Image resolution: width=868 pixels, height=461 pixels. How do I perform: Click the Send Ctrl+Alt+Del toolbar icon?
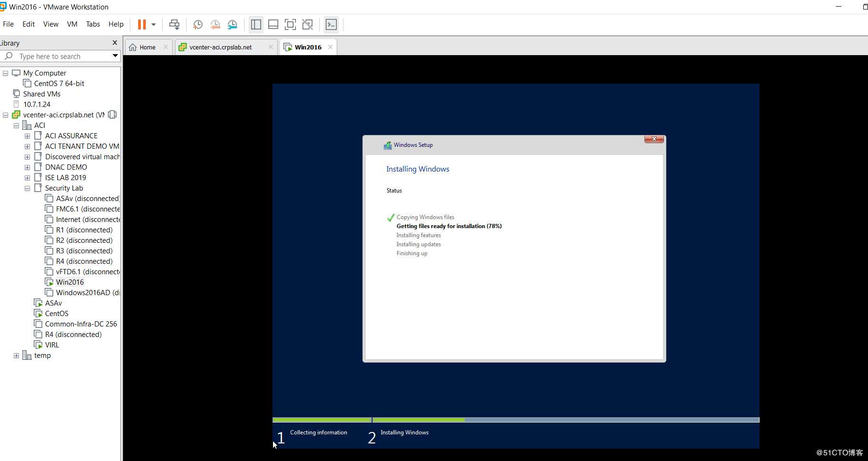pos(175,24)
